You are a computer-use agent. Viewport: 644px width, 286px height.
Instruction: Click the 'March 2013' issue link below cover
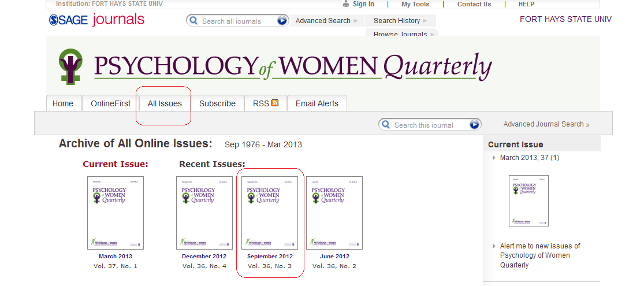tap(116, 257)
